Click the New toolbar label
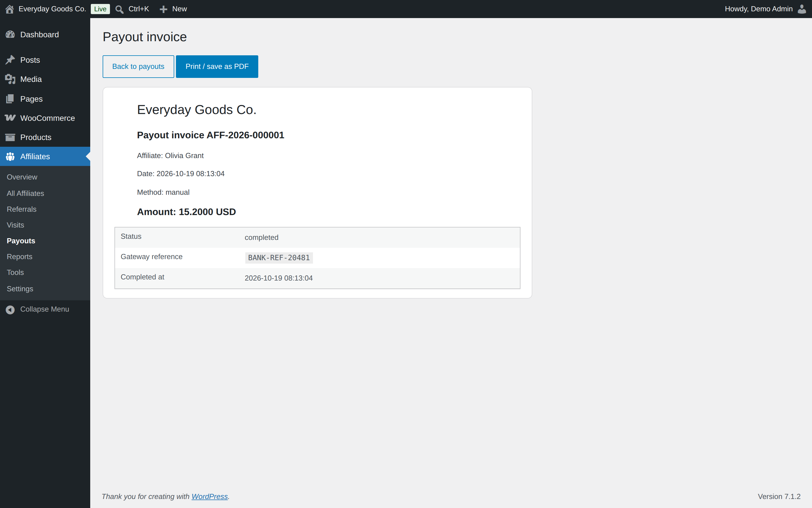The image size is (812, 508). pos(180,9)
